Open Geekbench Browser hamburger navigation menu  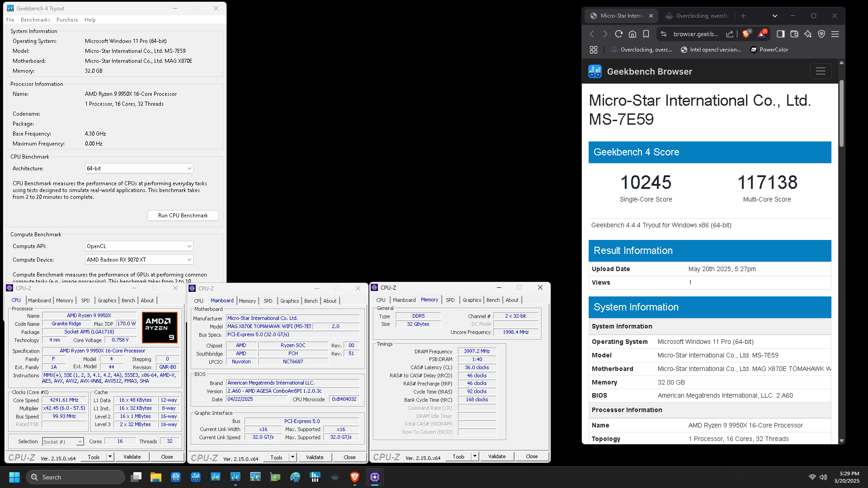[821, 71]
